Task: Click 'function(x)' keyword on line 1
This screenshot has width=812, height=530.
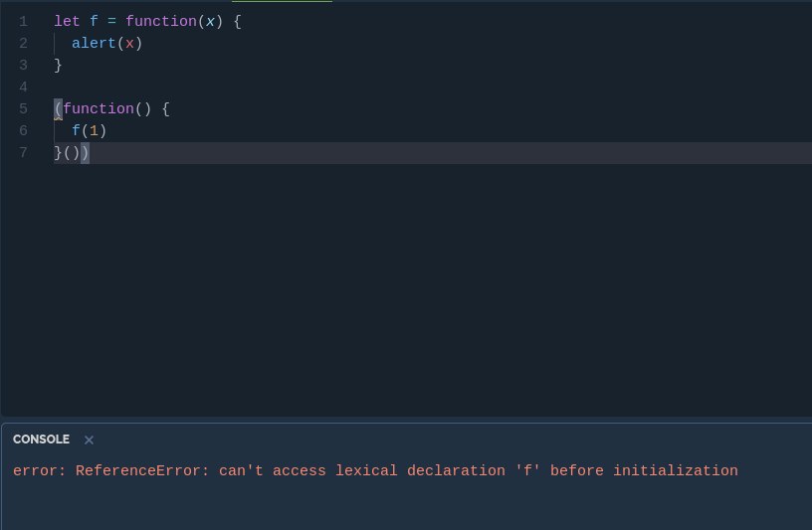Action: pyautogui.click(x=174, y=22)
